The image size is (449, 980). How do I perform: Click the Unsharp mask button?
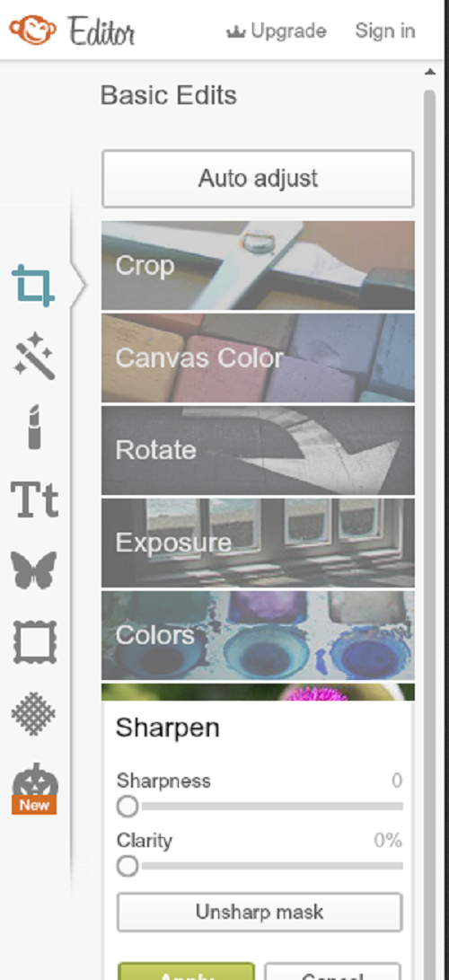pyautogui.click(x=260, y=912)
